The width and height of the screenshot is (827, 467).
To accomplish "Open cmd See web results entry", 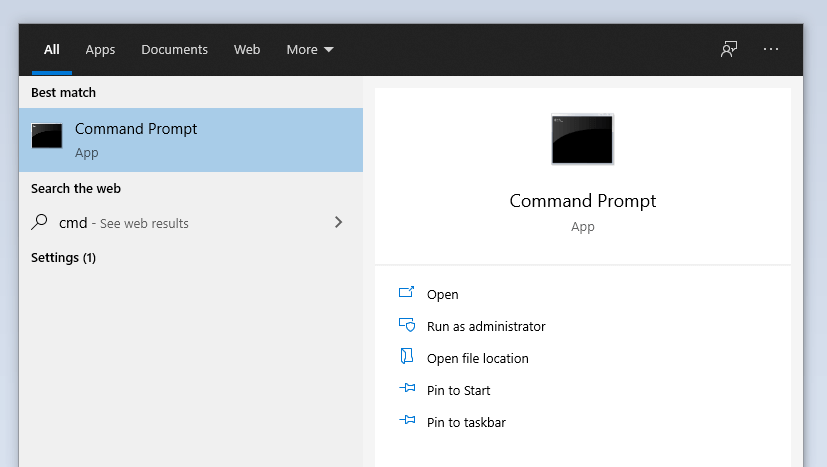I will point(191,223).
